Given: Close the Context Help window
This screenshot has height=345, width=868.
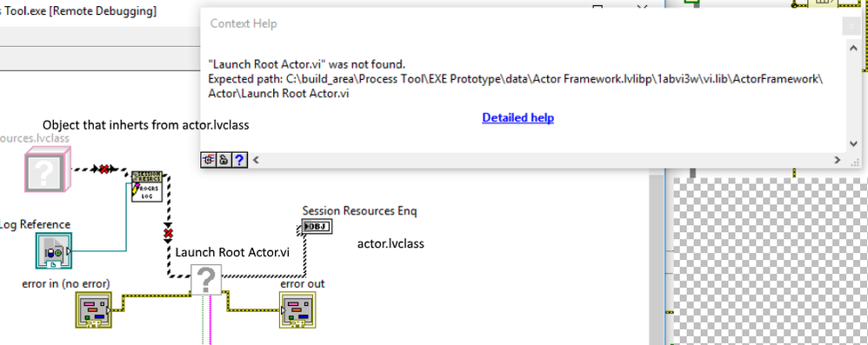Looking at the screenshot, I should pos(851,26).
